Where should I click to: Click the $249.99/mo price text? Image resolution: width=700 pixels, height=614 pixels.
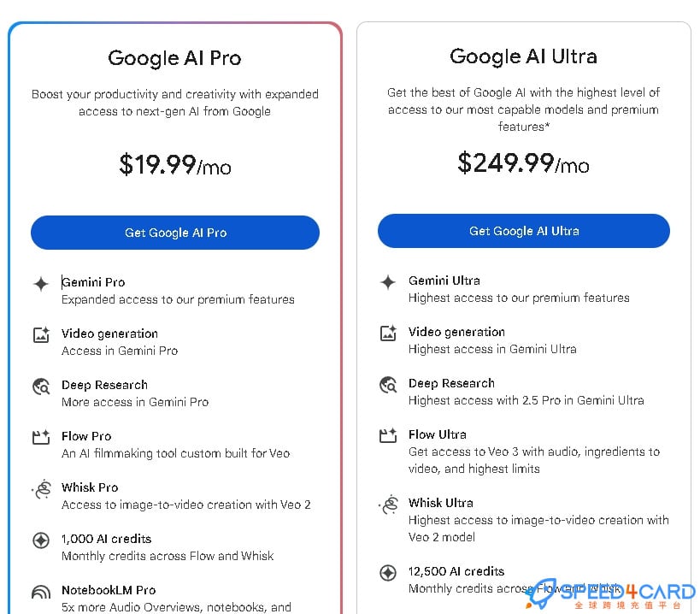pyautogui.click(x=523, y=163)
